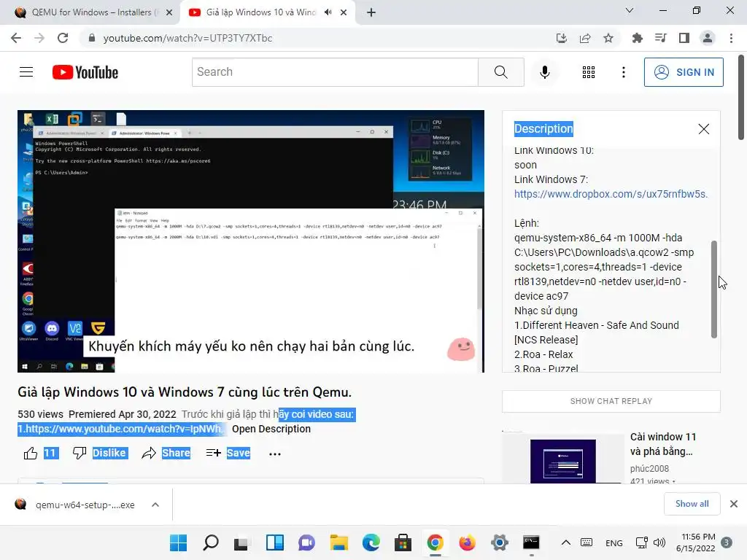Reload the YouTube page
747x560 pixels.
pyautogui.click(x=63, y=38)
